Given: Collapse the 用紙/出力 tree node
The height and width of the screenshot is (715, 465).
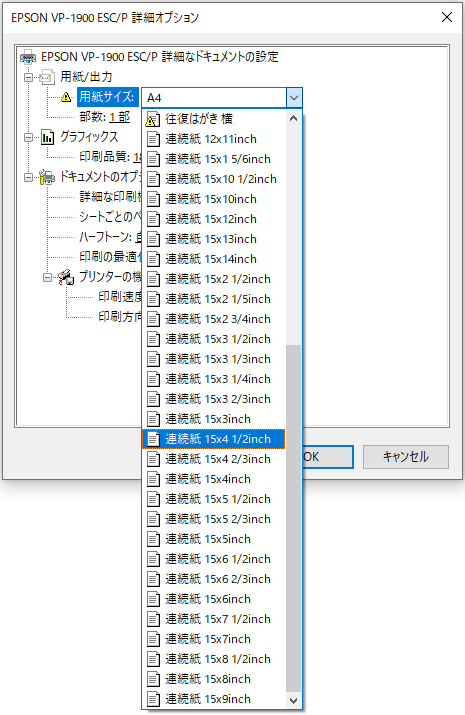Looking at the screenshot, I should (28, 77).
